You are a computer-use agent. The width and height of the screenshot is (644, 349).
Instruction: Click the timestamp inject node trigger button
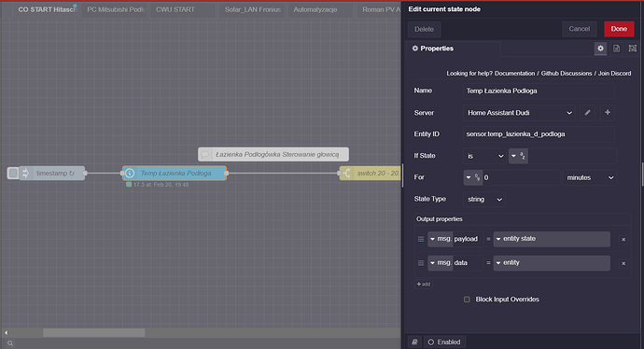click(x=13, y=174)
